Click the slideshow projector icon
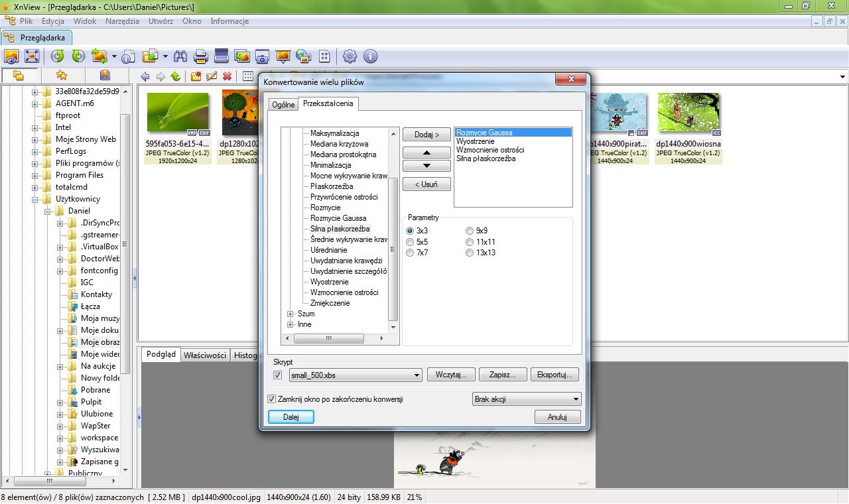Viewport: 849px width, 504px height. coord(283,56)
